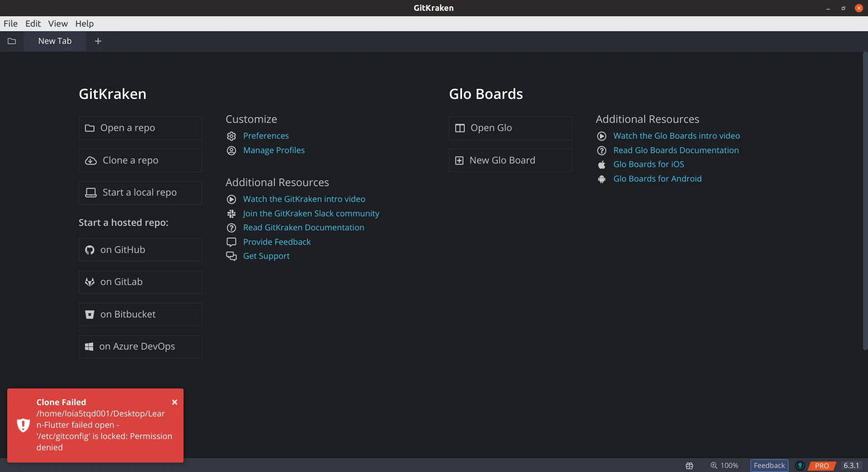Open the File menu
This screenshot has width=868, height=472.
click(10, 23)
